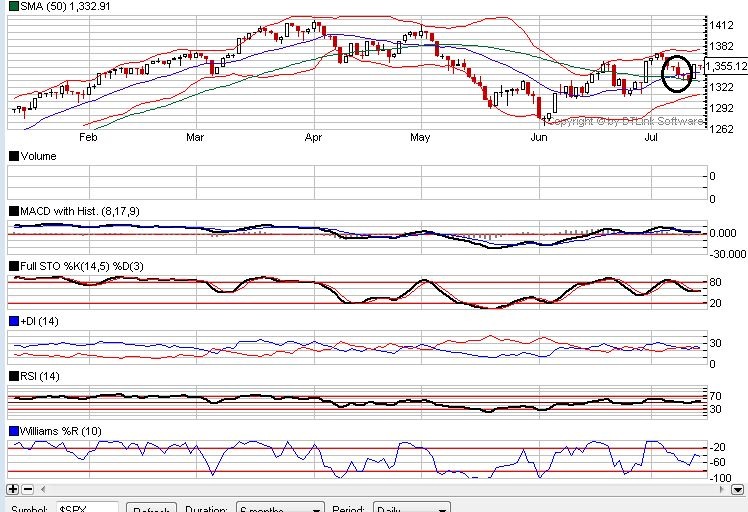The width and height of the screenshot is (748, 512).
Task: Click the circled candlesticks in July
Action: pos(679,72)
